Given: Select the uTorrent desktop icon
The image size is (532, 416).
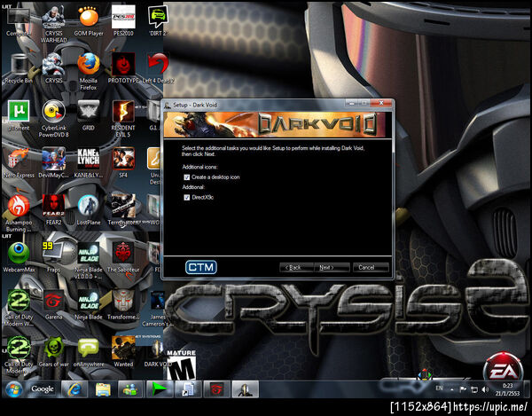Looking at the screenshot, I should (x=19, y=116).
